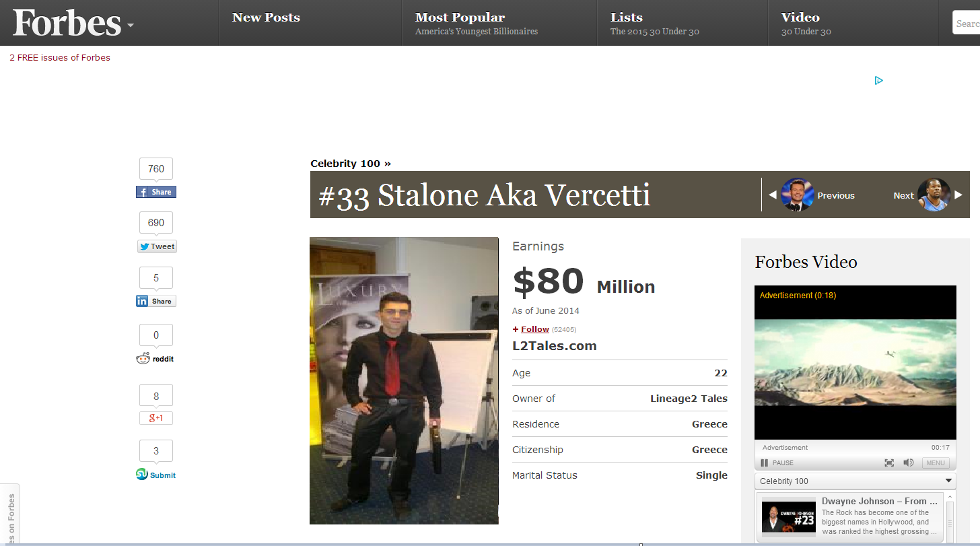The height and width of the screenshot is (546, 980).
Task: Click the Marital Status Single value
Action: click(x=711, y=475)
